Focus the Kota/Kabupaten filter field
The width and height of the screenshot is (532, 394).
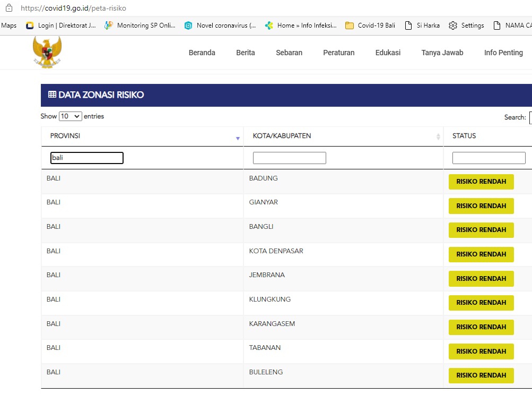289,158
